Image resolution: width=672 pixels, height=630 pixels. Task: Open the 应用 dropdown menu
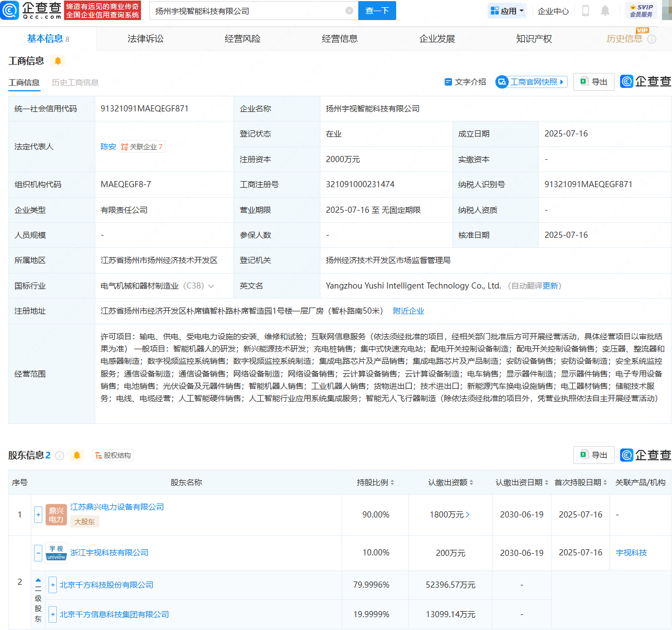pyautogui.click(x=507, y=11)
